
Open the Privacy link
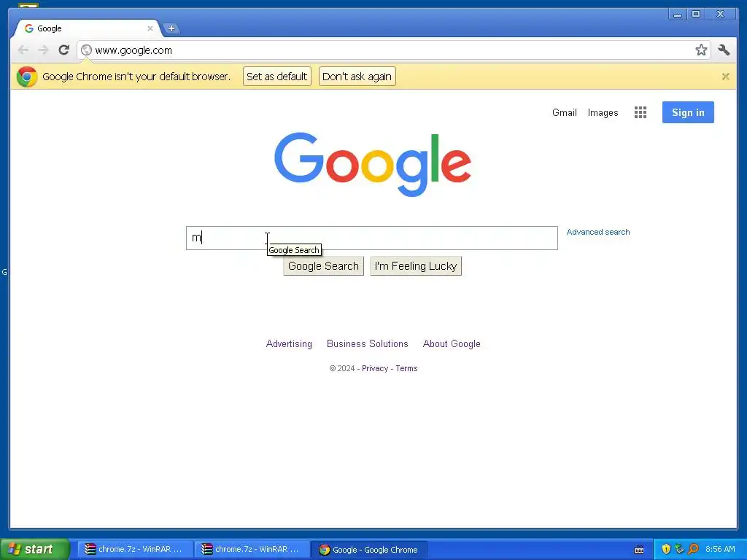pyautogui.click(x=375, y=368)
